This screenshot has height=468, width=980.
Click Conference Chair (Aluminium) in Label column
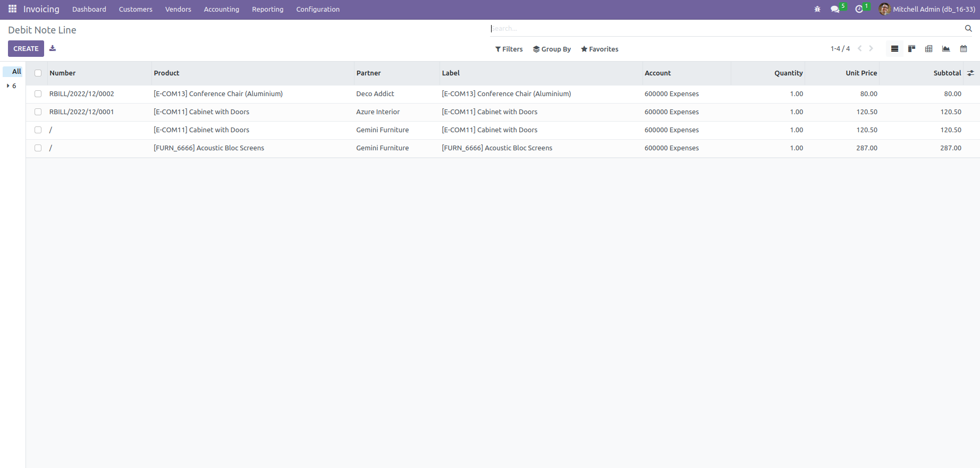point(506,94)
